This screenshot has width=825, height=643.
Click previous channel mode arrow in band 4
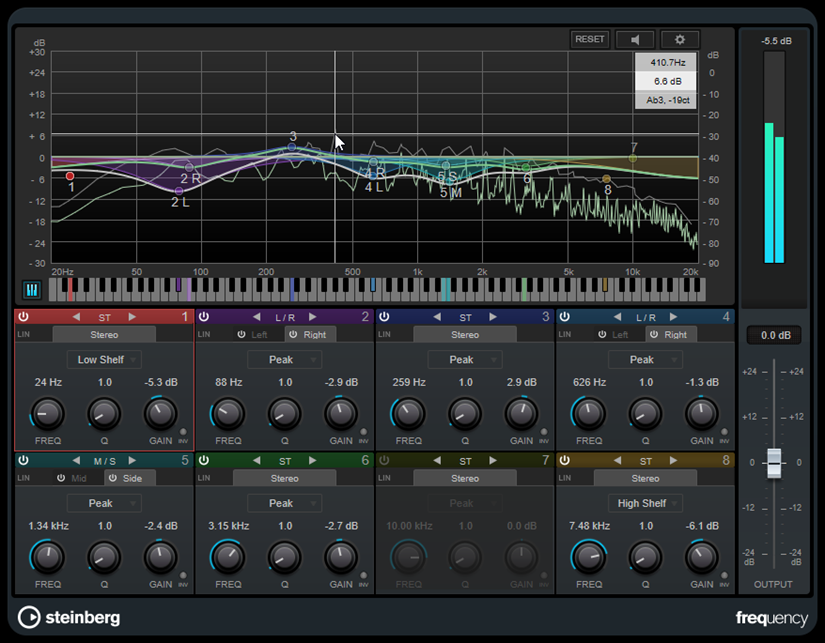coord(618,317)
